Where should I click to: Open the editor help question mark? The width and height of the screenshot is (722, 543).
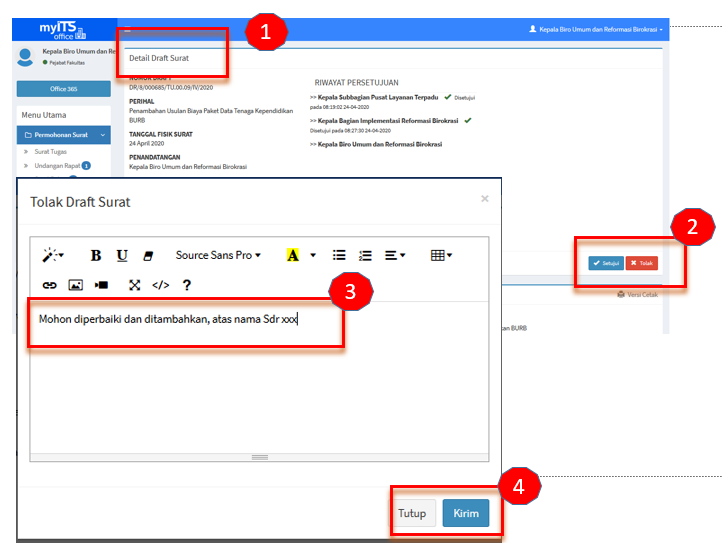186,285
